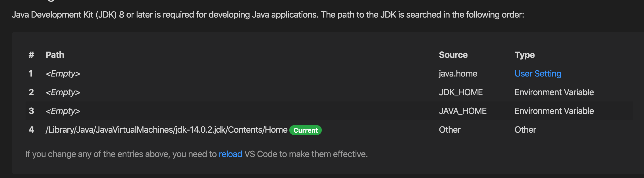Click the Environment Variable type for JDK_HOME
Screen dimensions: 644x178
pos(554,92)
